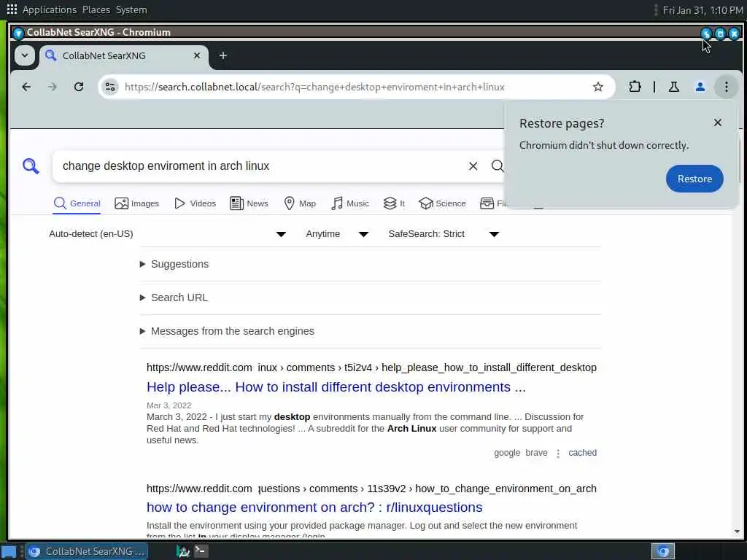Image resolution: width=747 pixels, height=560 pixels.
Task: Clear the search query text
Action: click(473, 166)
